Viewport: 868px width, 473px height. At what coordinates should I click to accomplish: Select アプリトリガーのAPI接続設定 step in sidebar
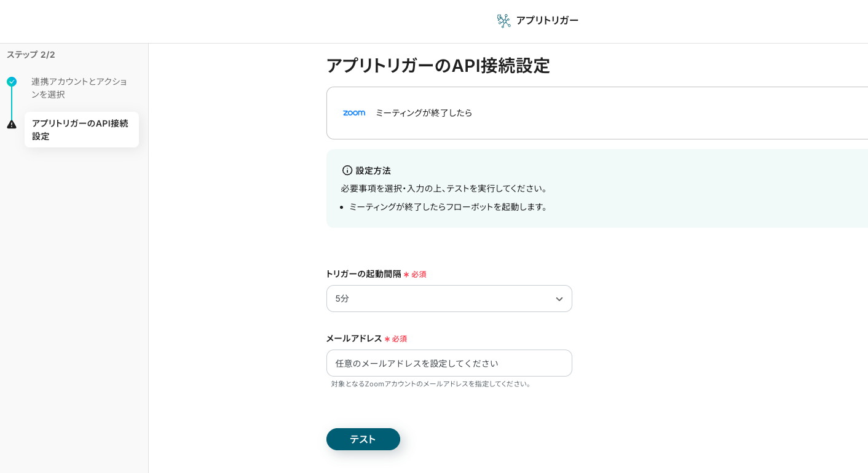click(81, 130)
